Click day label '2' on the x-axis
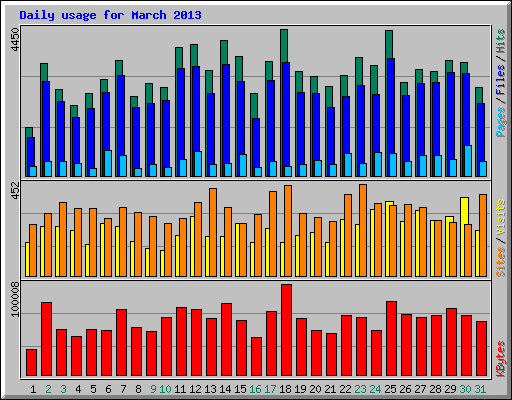512x400 pixels. 48,389
